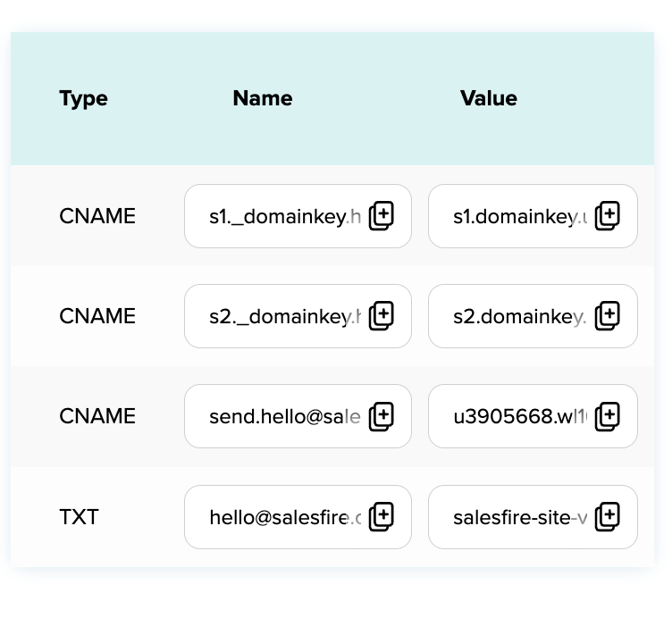Select the hello@salesfire name field text
672x618 pixels.
tap(285, 517)
